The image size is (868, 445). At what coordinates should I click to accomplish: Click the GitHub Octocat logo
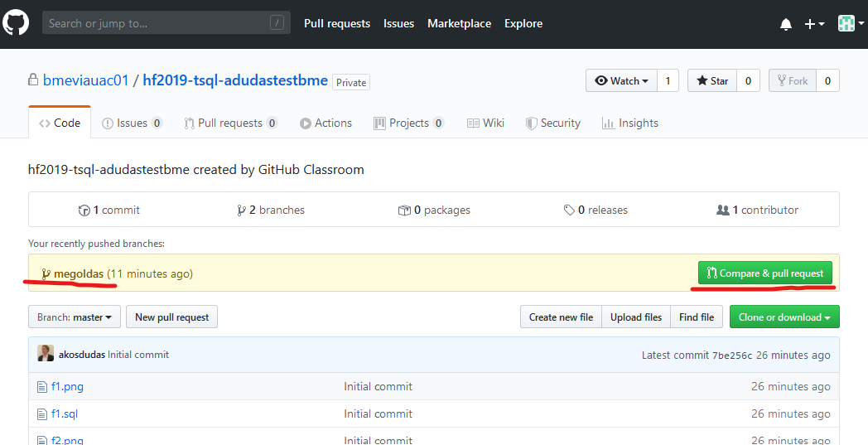pyautogui.click(x=16, y=22)
